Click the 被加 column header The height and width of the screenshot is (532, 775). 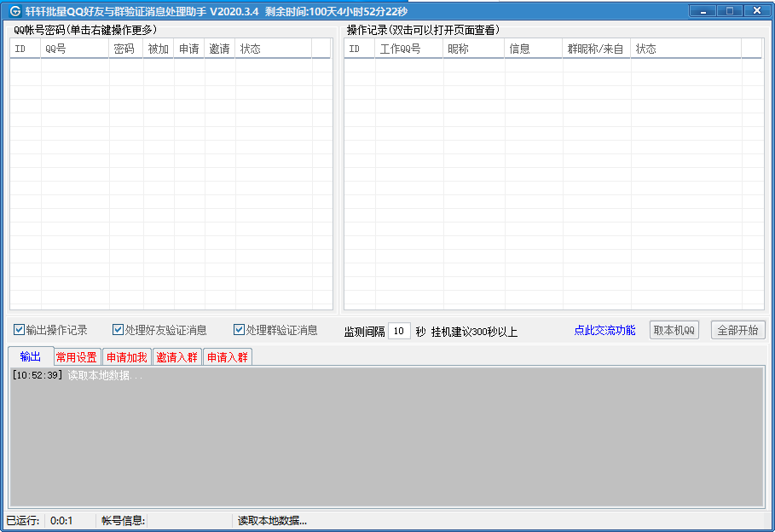[x=159, y=49]
